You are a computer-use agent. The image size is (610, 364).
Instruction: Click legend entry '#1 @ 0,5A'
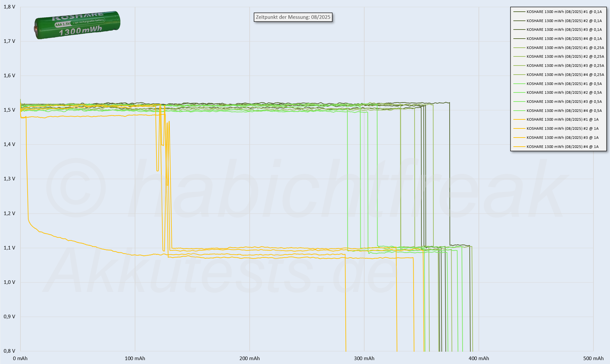[558, 84]
